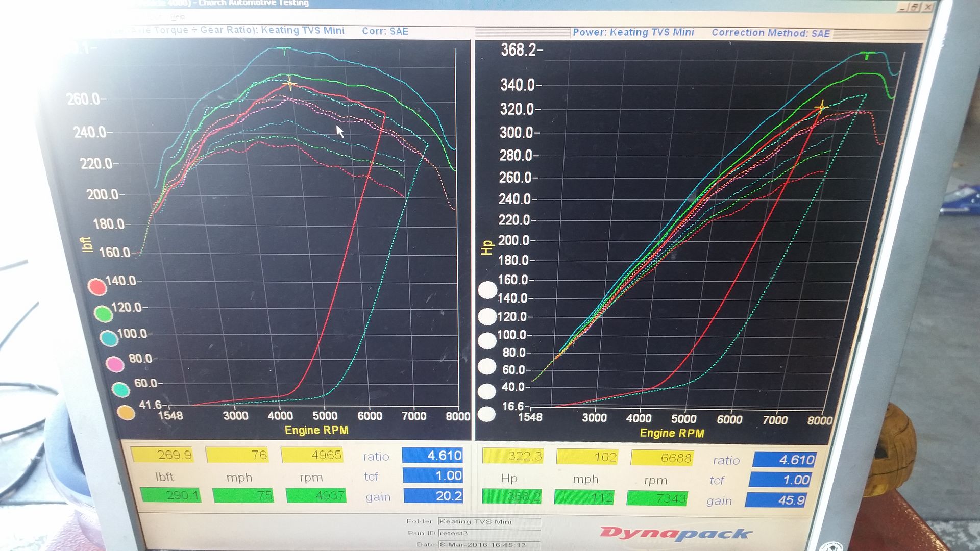Toggle the red run circle on torque graph
The width and height of the screenshot is (980, 551).
coord(97,287)
